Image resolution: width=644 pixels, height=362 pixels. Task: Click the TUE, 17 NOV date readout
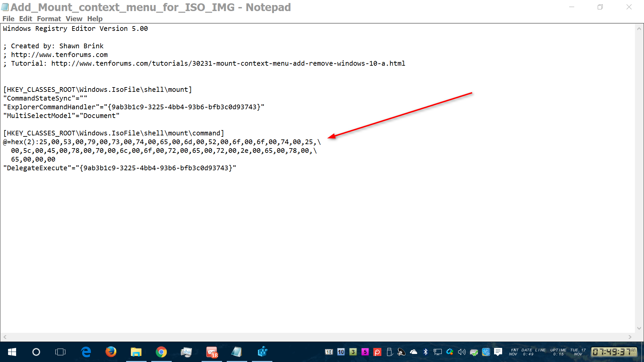pyautogui.click(x=578, y=352)
